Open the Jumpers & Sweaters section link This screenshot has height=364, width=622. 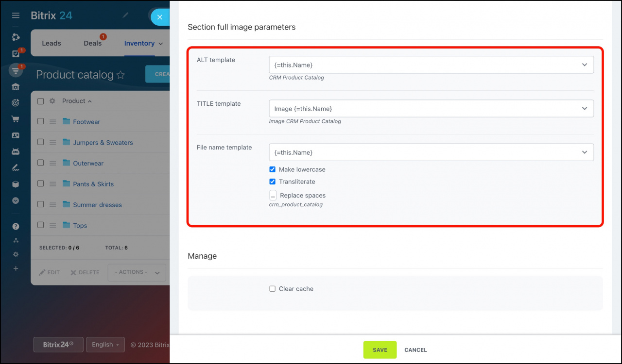tap(103, 143)
